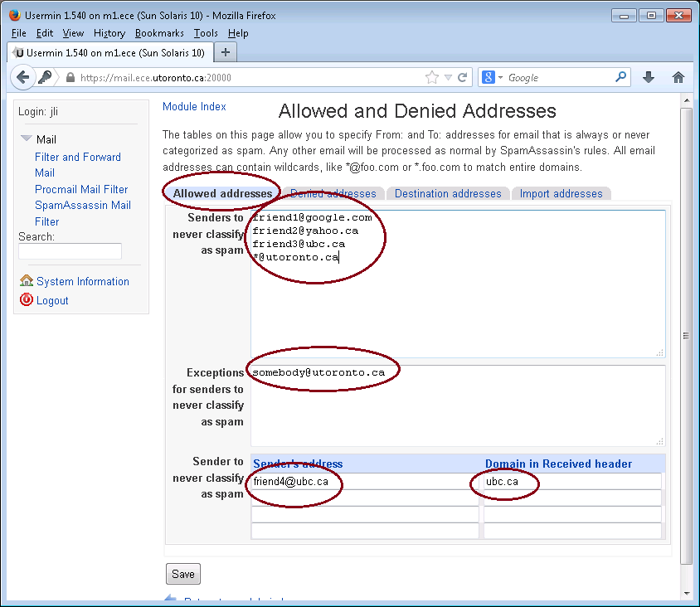Open Filter and Forward Mail link
Viewport: 700px width, 607px height.
click(78, 165)
